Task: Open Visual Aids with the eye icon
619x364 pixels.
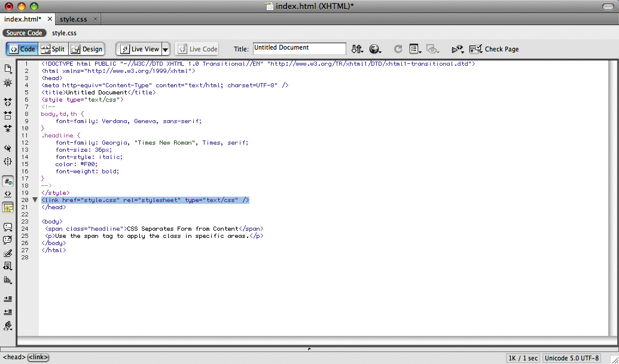Action: (432, 48)
